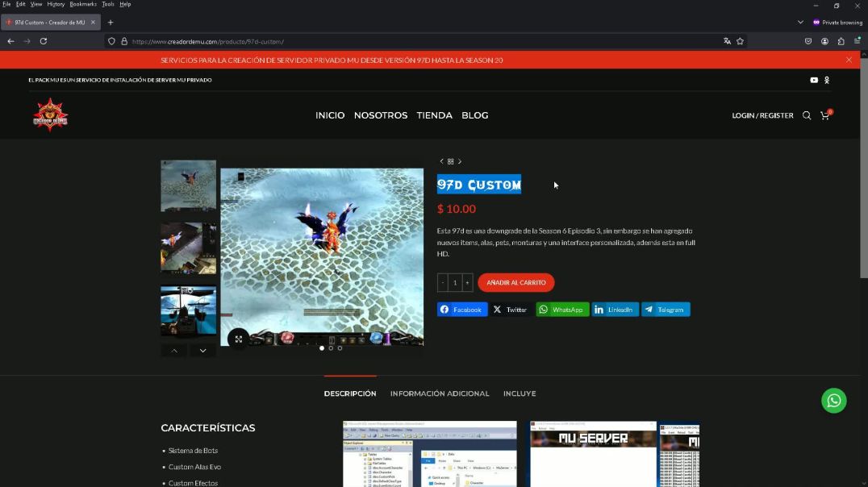Switch to the INCLUYE tab
The height and width of the screenshot is (487, 868).
(x=520, y=393)
